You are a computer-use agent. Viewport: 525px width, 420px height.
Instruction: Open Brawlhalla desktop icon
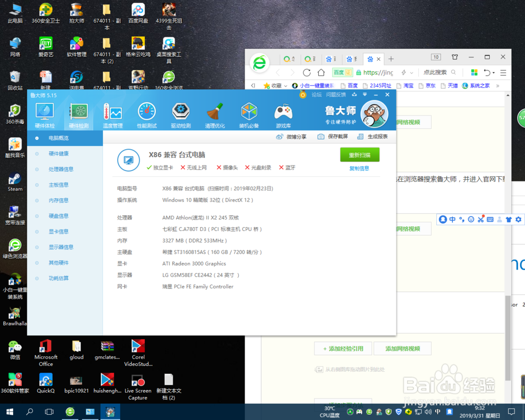coord(15,317)
